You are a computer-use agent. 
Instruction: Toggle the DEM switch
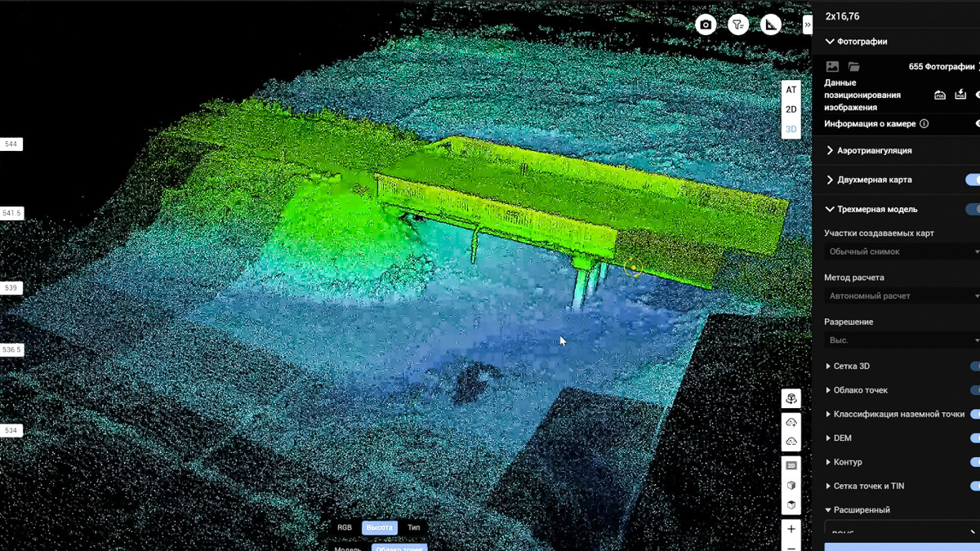[x=973, y=438]
